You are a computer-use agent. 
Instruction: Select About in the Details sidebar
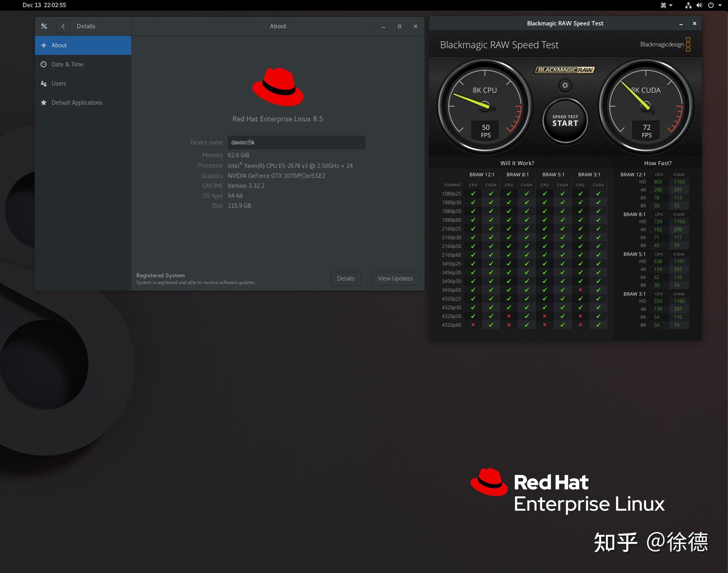(x=83, y=45)
